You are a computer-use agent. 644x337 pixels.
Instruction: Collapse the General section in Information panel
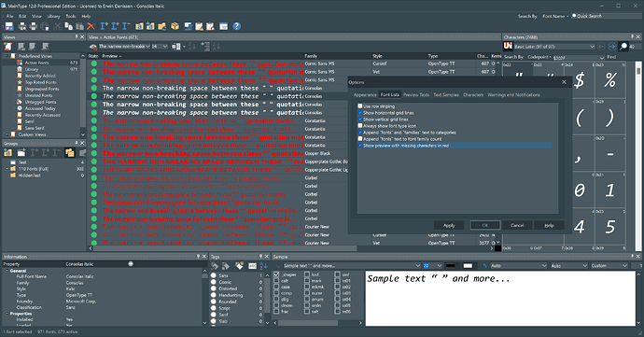[7, 271]
